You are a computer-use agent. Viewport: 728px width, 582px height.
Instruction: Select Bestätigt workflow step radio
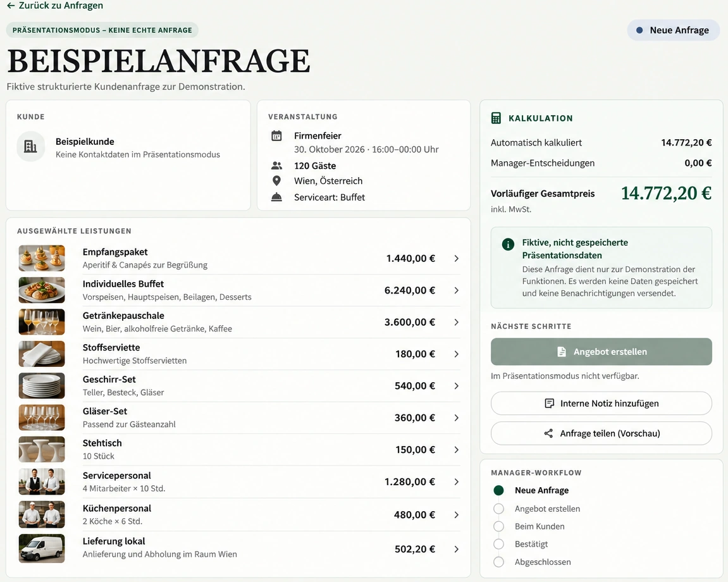click(498, 544)
